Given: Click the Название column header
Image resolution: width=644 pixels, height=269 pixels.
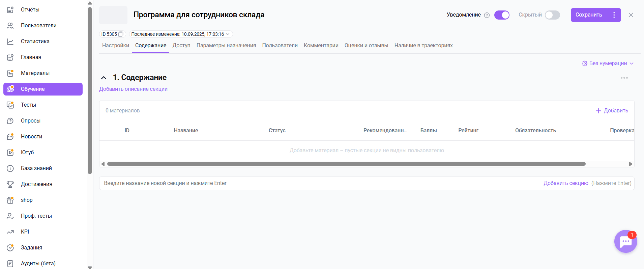Looking at the screenshot, I should (x=186, y=131).
